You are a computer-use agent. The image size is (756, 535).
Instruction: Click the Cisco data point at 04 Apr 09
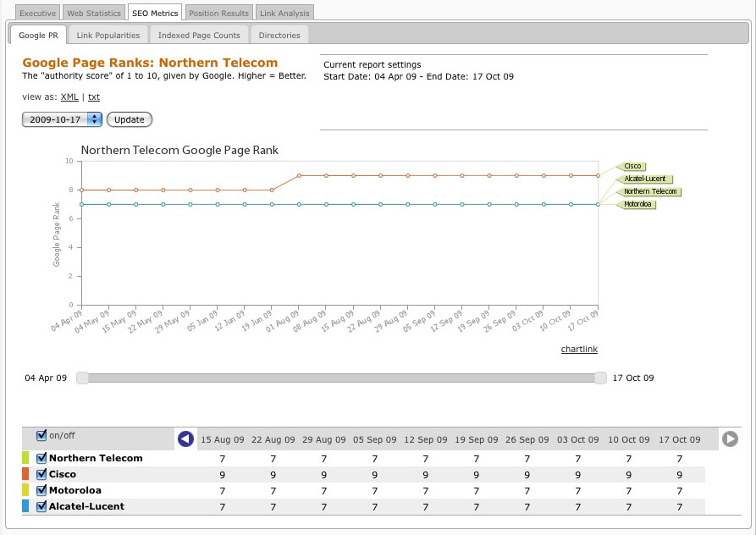point(82,190)
